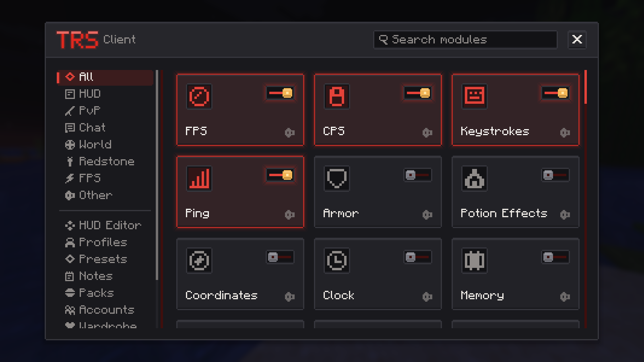Click the Ping signal bars icon
The height and width of the screenshot is (362, 644).
pos(199,179)
